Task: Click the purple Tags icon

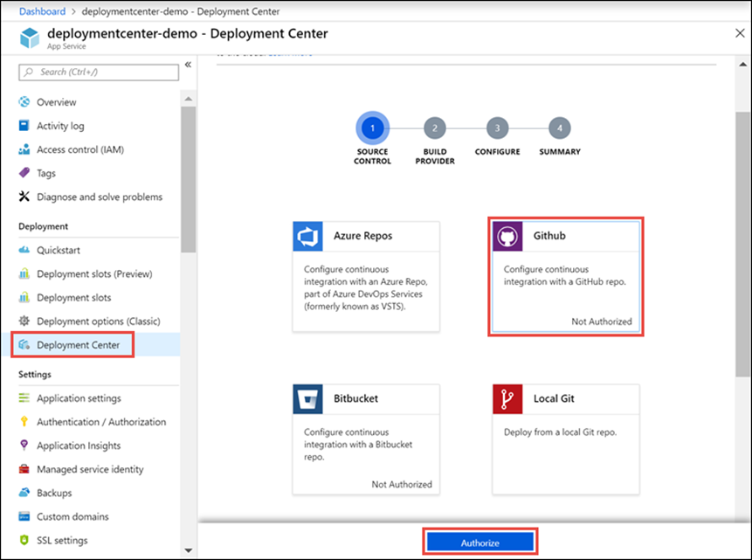Action: (24, 173)
